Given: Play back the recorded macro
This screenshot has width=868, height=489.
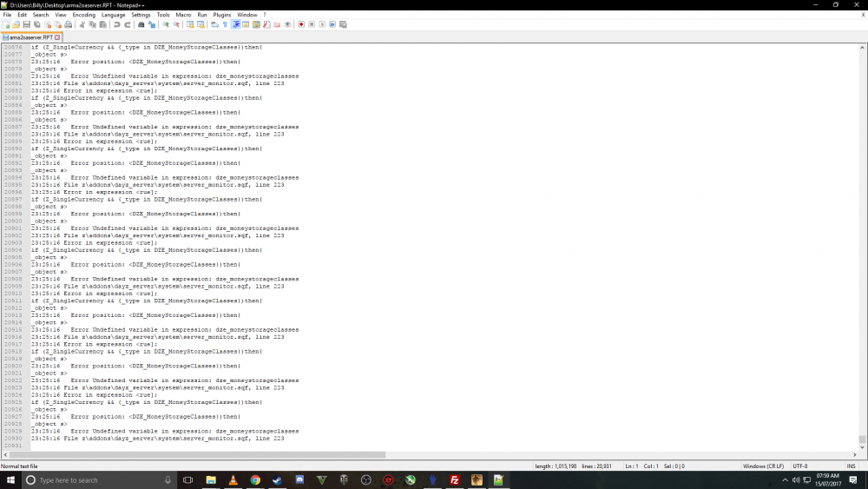Looking at the screenshot, I should pos(322,24).
